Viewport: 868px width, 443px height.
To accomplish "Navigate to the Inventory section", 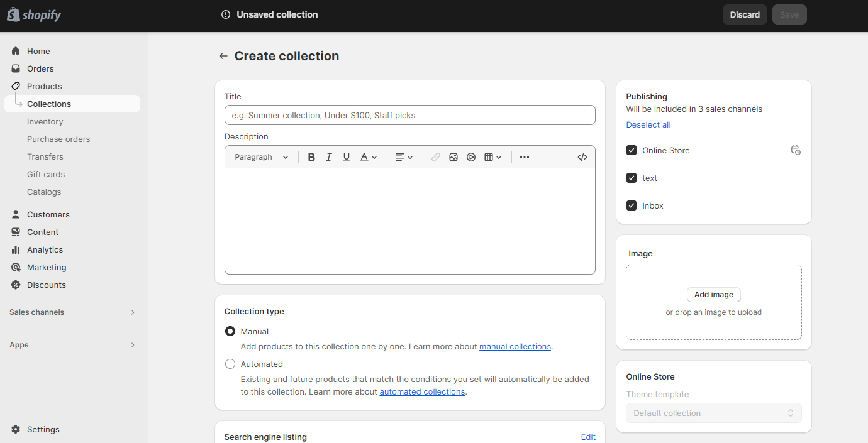I will [45, 121].
